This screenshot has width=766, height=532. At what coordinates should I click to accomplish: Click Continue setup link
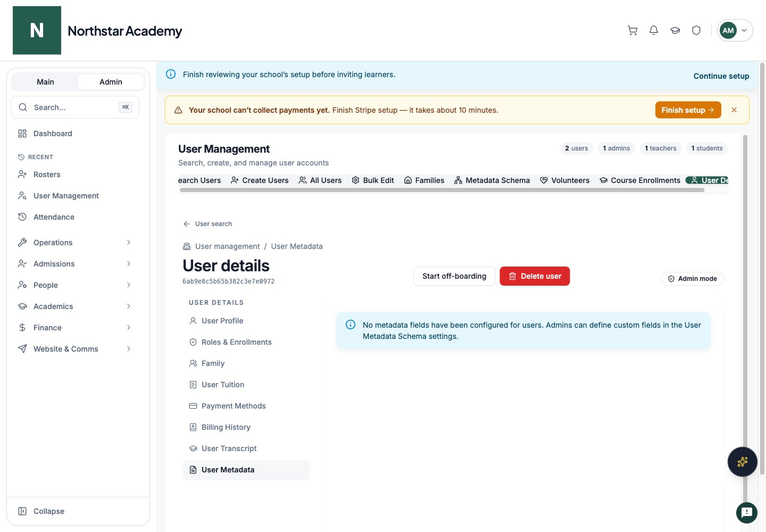(x=721, y=76)
